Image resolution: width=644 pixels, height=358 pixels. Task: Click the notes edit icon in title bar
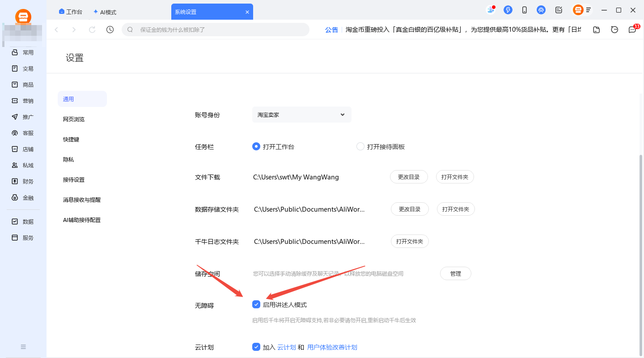(x=559, y=10)
